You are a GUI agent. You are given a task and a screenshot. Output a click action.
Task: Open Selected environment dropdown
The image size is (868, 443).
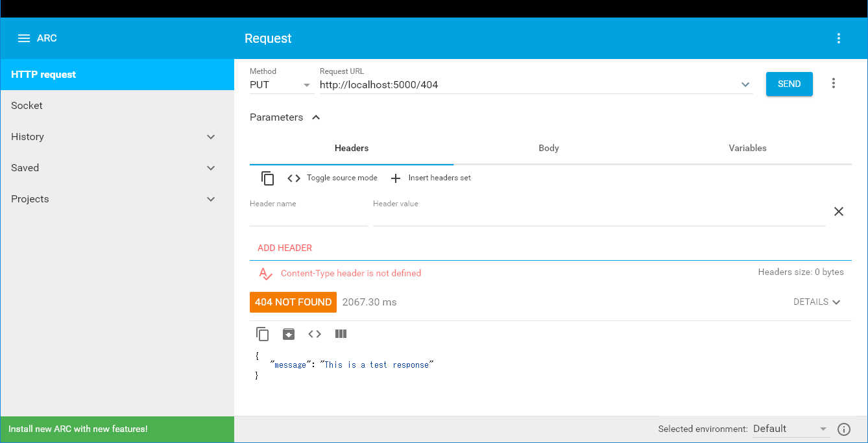point(791,429)
